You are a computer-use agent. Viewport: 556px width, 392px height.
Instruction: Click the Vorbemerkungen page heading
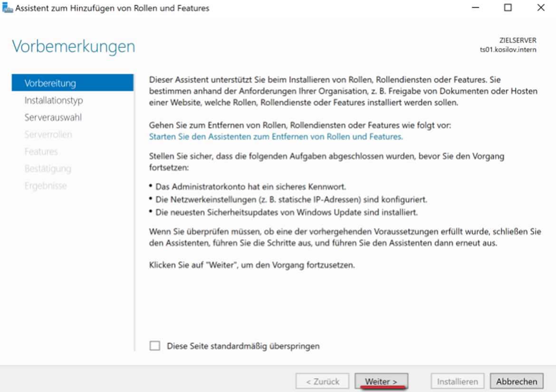[74, 47]
